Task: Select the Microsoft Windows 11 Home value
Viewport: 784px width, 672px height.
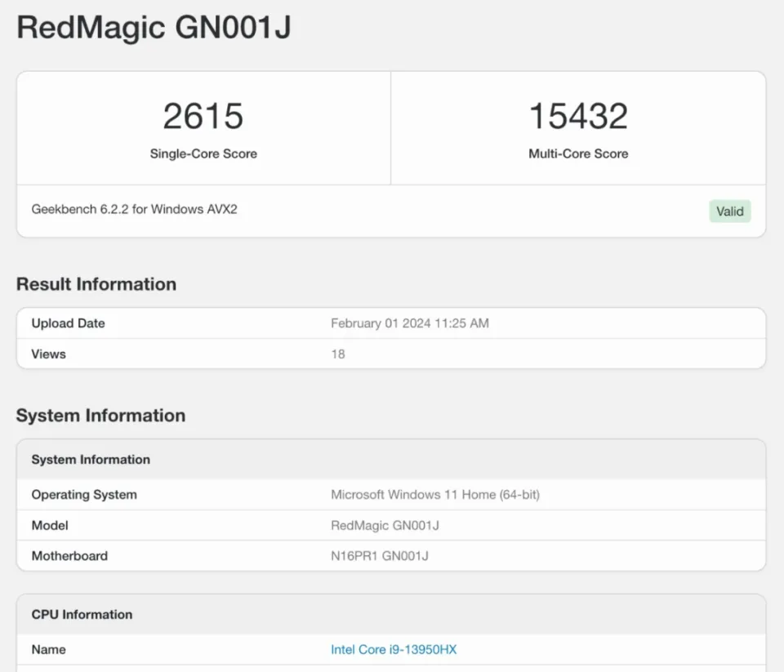Action: (x=435, y=495)
